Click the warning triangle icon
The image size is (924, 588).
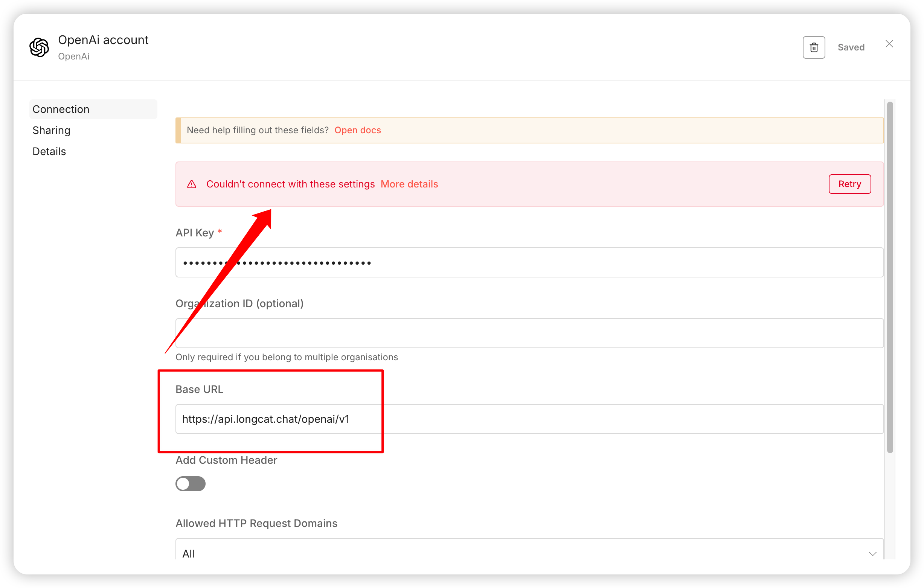tap(192, 184)
